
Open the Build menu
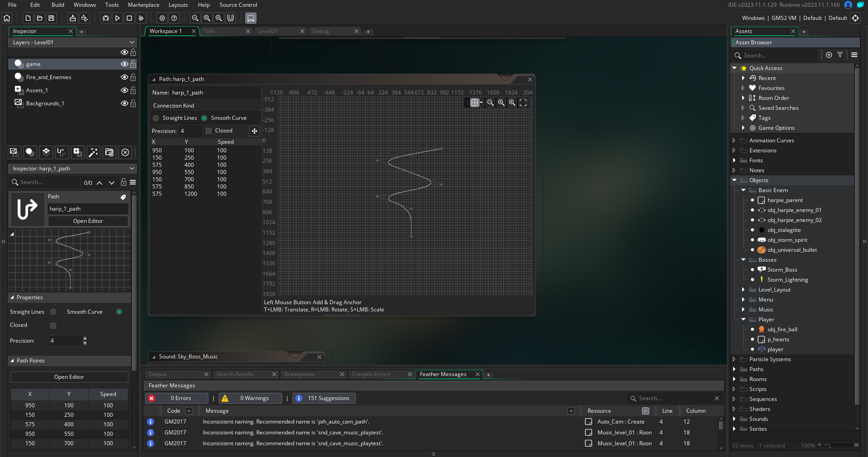[x=57, y=5]
